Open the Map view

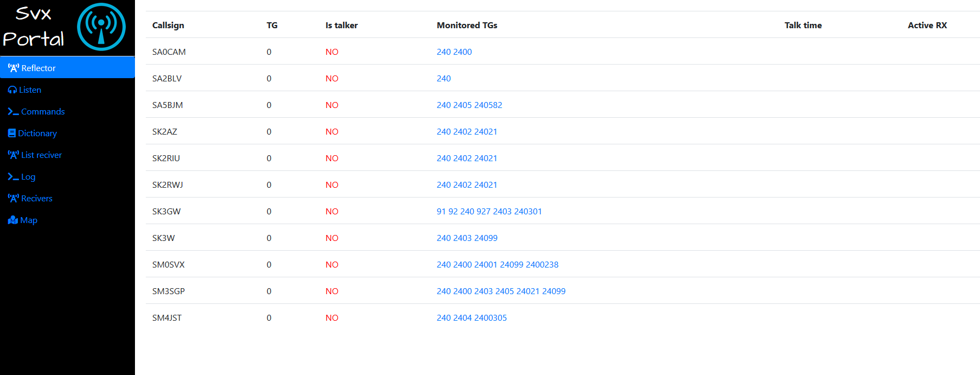click(x=29, y=220)
